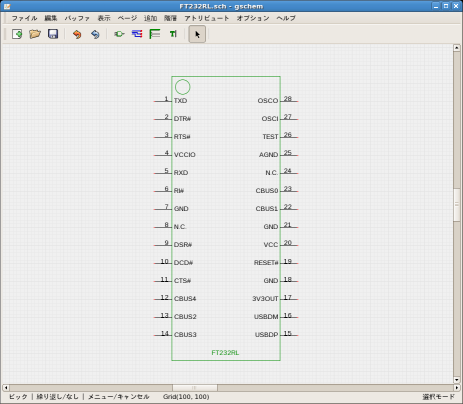Open the ヘルプ menu
Viewport: 463px width, 404px height.
point(286,18)
